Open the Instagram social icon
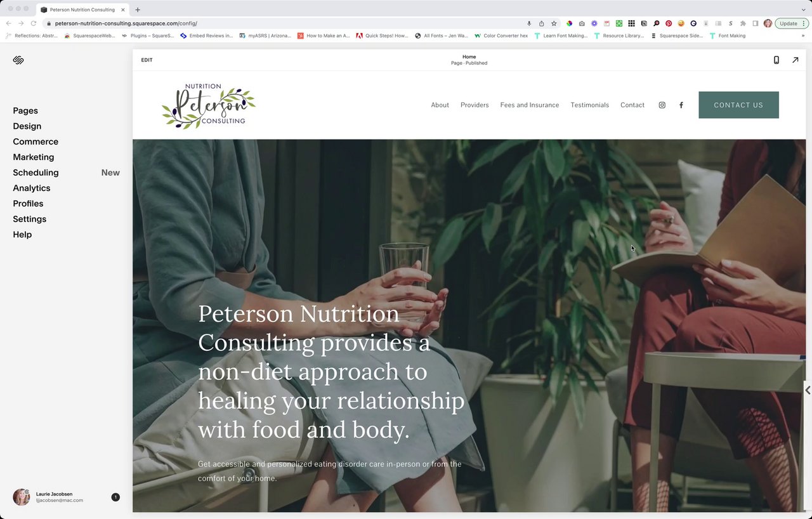 point(662,105)
